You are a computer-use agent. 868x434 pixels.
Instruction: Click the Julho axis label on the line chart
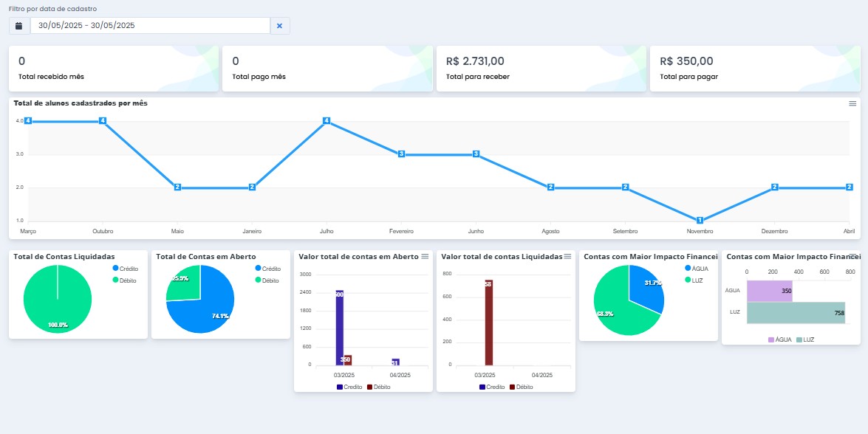point(327,231)
